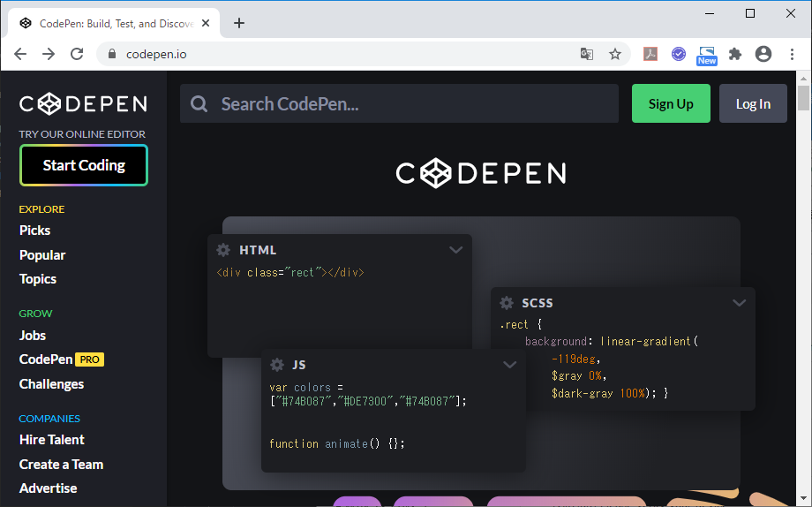Click the 'var colors =' code line
Screen dimensions: 812x507
tap(306, 387)
